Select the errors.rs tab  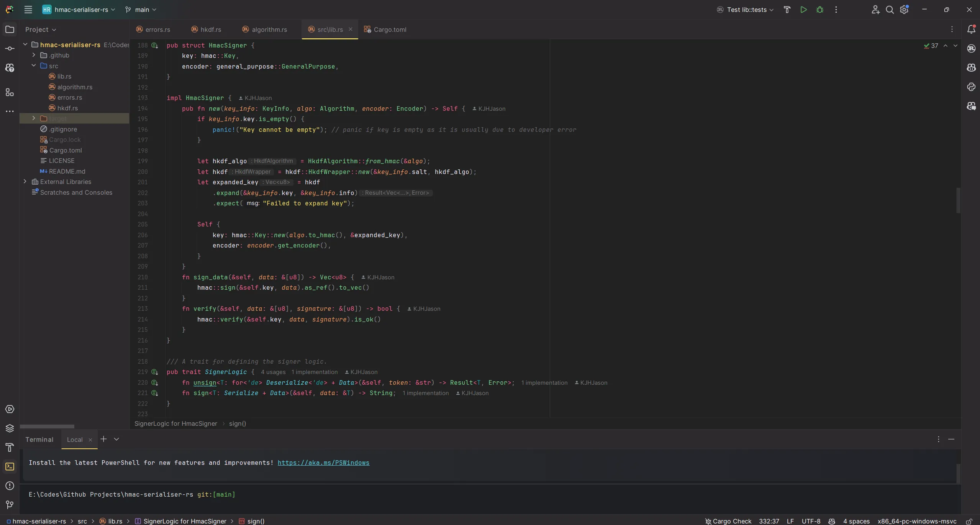tap(157, 30)
